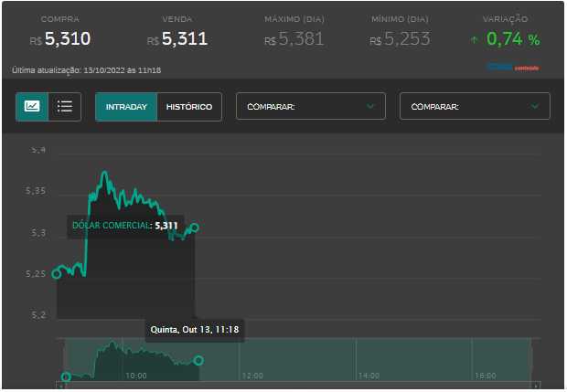This screenshot has width=567, height=392.
Task: Click the navigator range start handle
Action: click(66, 376)
